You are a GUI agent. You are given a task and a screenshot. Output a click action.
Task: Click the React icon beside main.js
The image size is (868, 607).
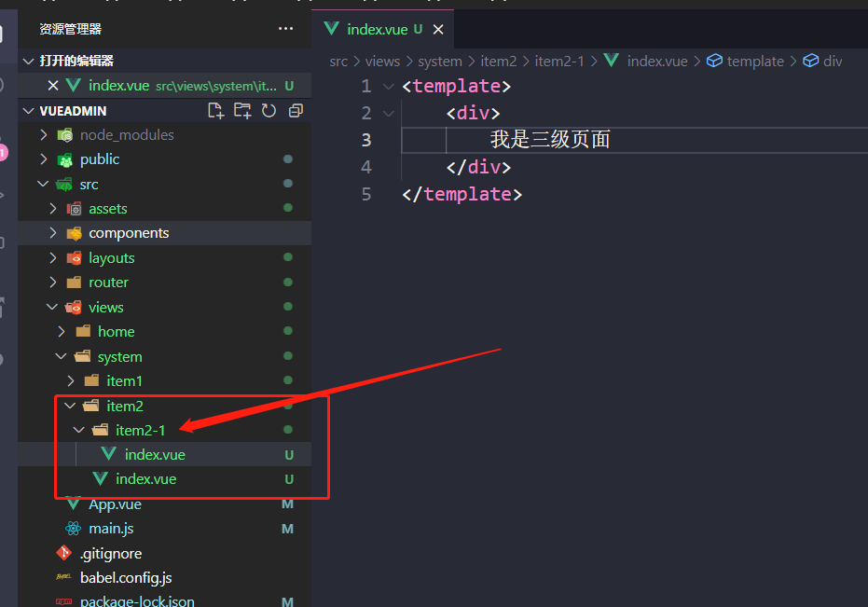coord(73,529)
